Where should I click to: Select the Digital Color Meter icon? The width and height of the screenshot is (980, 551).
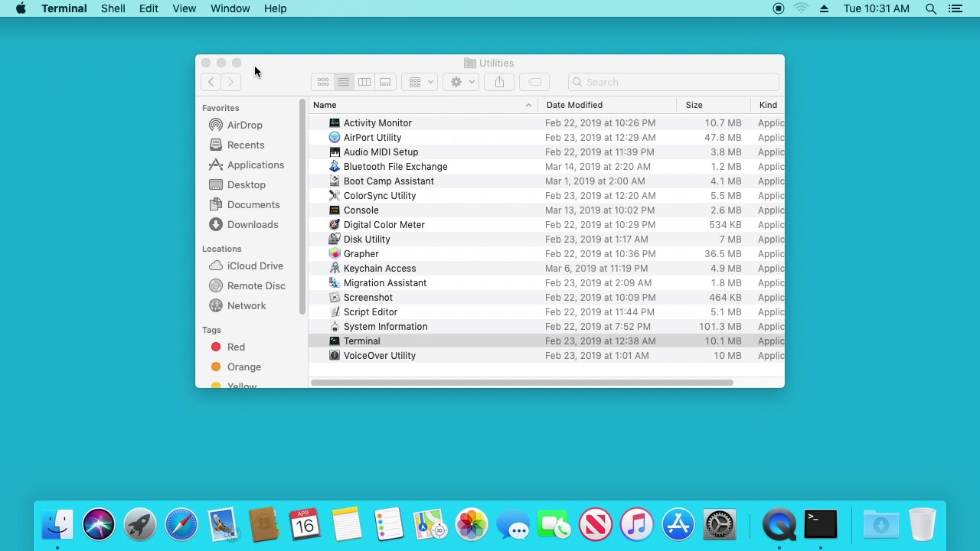[x=335, y=224]
